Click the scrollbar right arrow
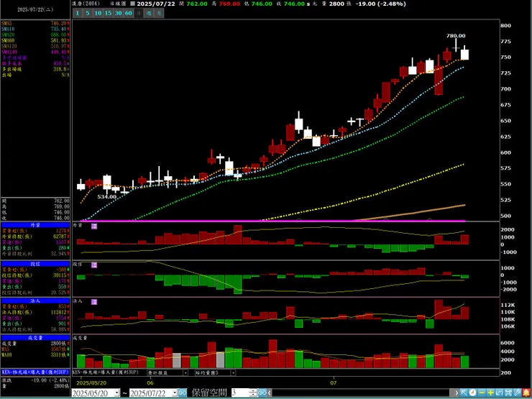532x399 pixels. point(457,393)
